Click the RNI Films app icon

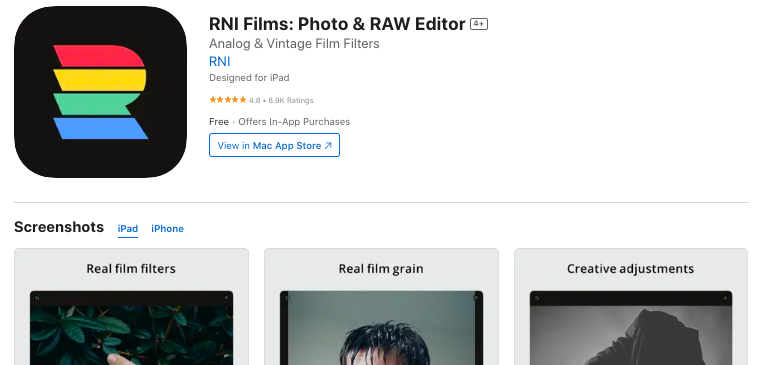100,91
